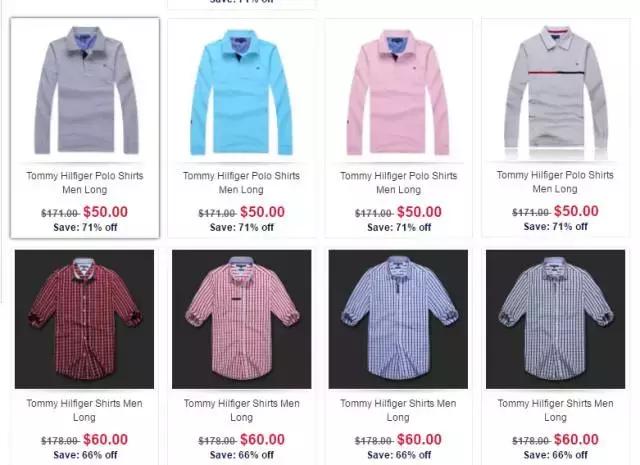Viewport: 640px width, 465px height.
Task: Click the $60.00 price under the pink checked shirt
Action: coord(262,440)
